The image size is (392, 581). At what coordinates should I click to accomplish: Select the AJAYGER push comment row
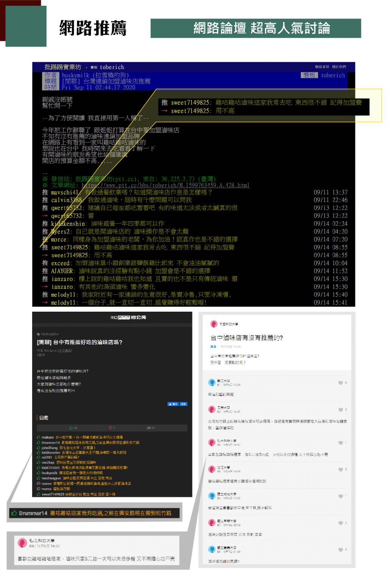pyautogui.click(x=195, y=271)
